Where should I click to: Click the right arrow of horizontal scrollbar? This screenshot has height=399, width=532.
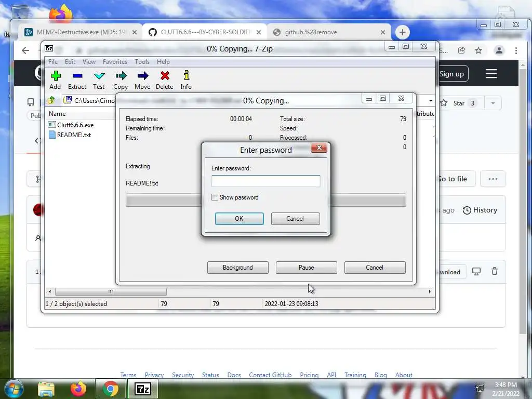pyautogui.click(x=430, y=291)
